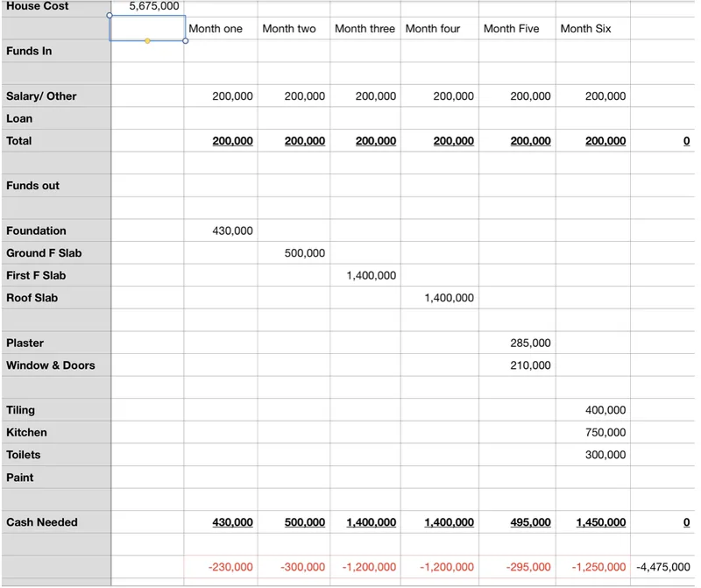The image size is (701, 588).
Task: Select Foundation cost 430,000 cell
Action: [x=221, y=230]
